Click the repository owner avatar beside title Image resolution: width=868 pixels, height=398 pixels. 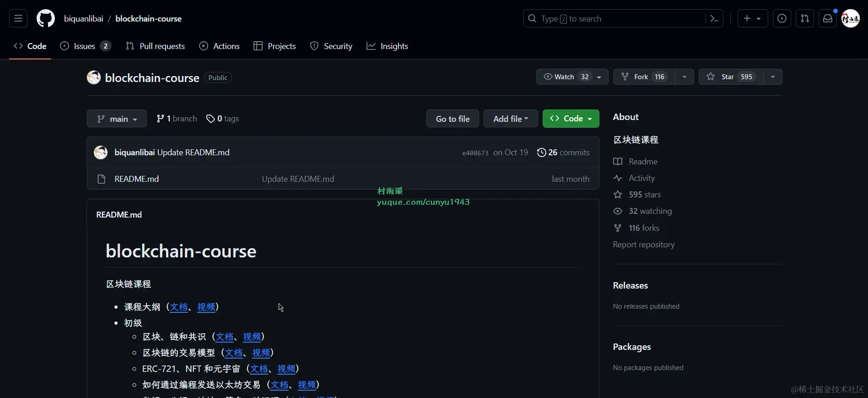[x=94, y=77]
